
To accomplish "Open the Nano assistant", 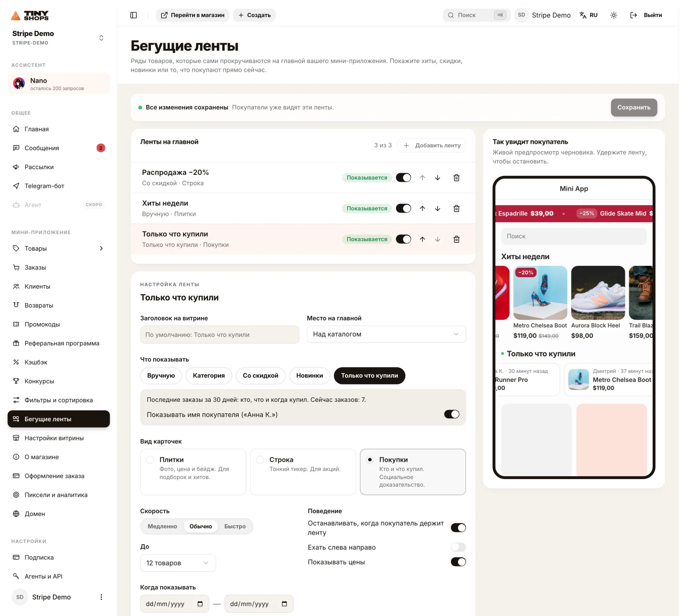I will click(x=59, y=84).
